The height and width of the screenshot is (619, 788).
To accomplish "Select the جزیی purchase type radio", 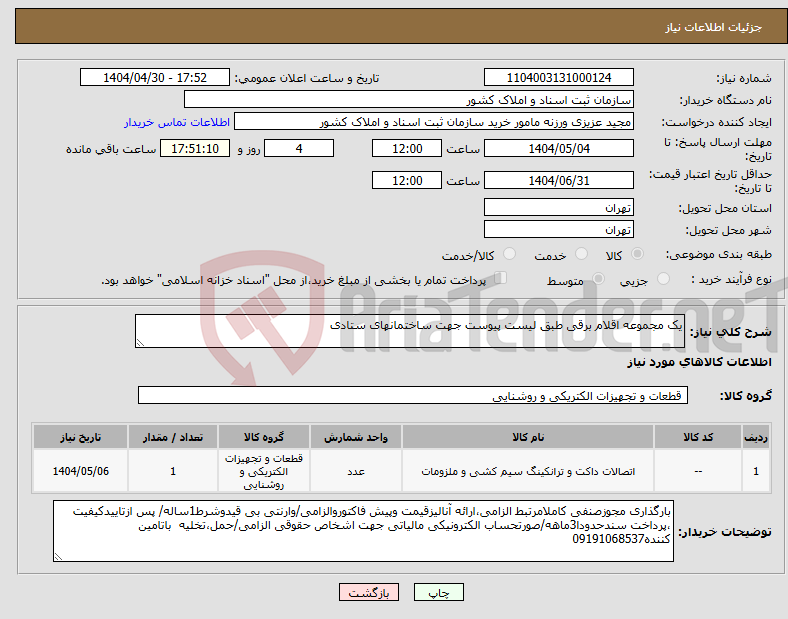I will 663,279.
